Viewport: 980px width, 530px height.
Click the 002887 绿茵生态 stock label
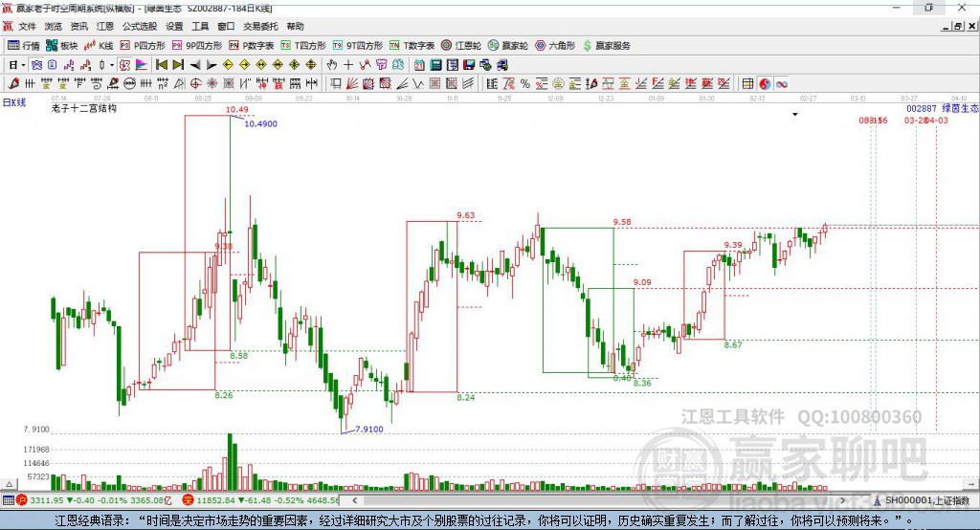(x=942, y=108)
